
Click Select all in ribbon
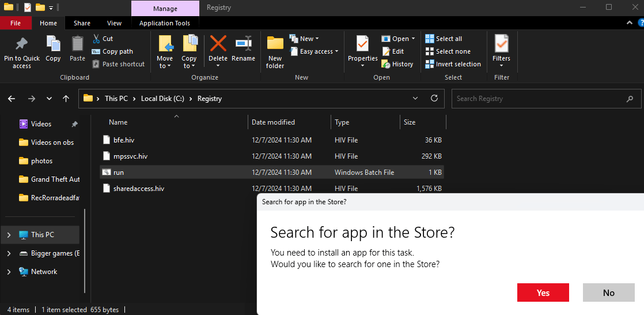click(x=444, y=39)
